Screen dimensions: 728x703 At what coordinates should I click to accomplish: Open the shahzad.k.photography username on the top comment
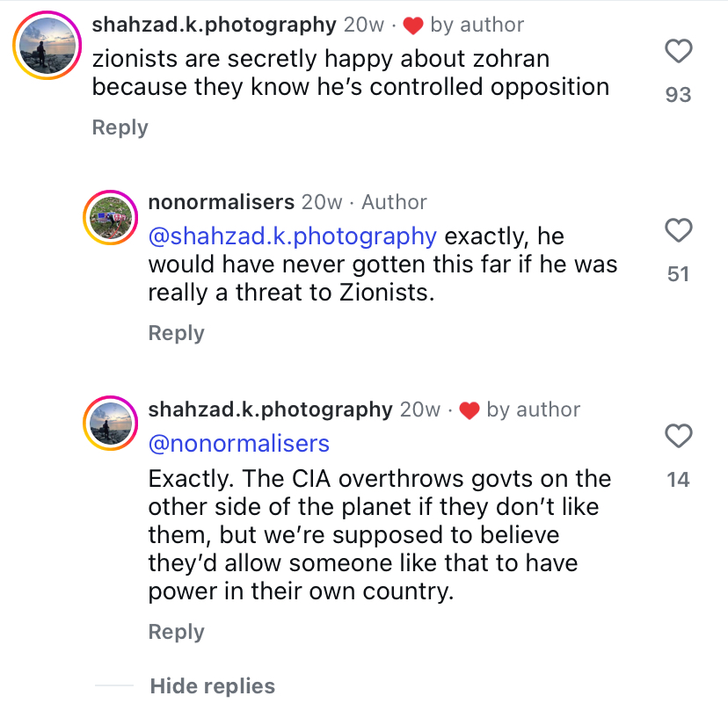click(x=214, y=25)
